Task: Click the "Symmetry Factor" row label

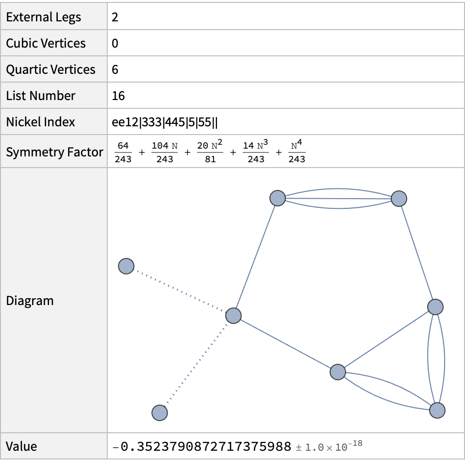Action: click(x=54, y=153)
